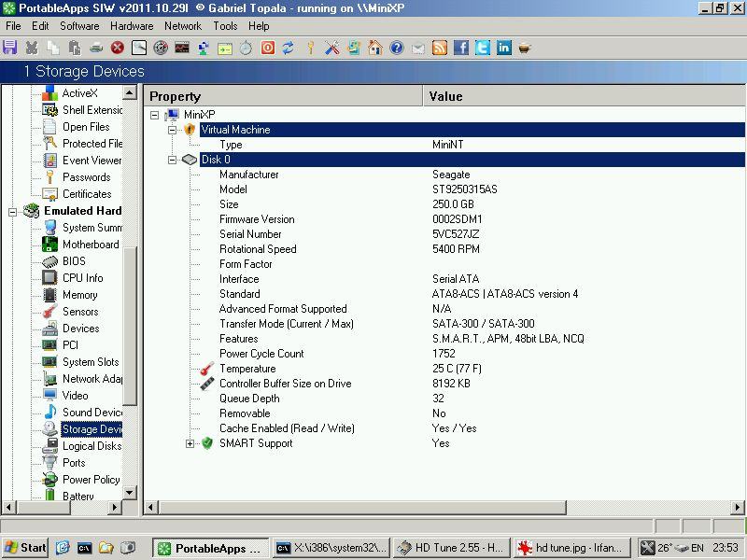Switch to HD Tune 2.55 taskbar window
The image size is (747, 560).
451,548
